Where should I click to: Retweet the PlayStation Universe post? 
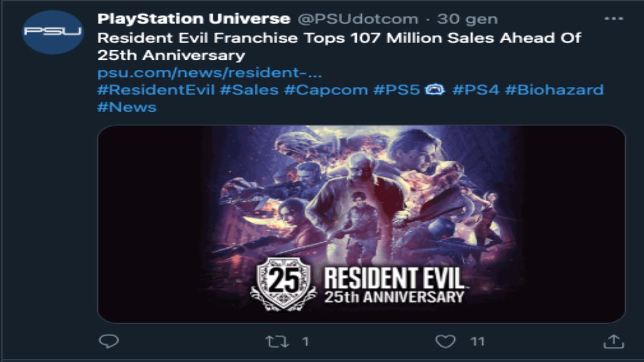pos(277,342)
